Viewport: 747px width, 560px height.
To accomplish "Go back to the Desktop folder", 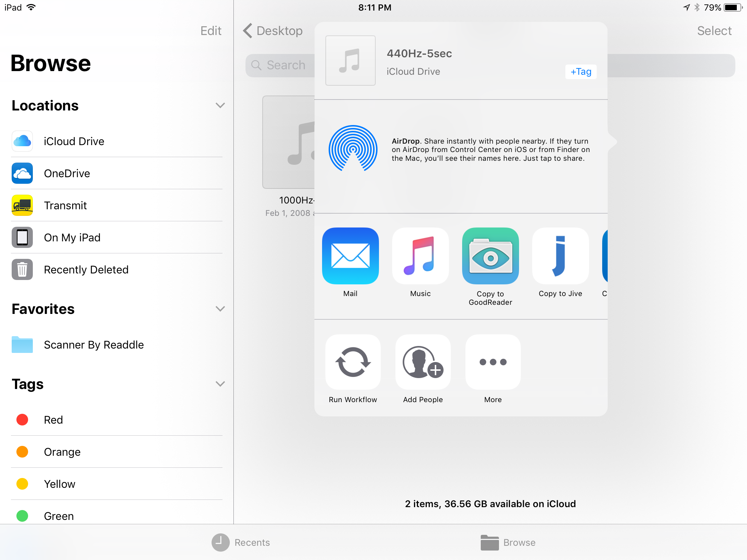I will point(273,31).
